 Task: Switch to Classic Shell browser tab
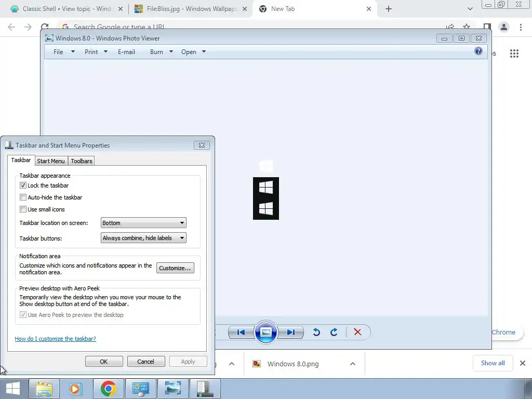tap(66, 9)
